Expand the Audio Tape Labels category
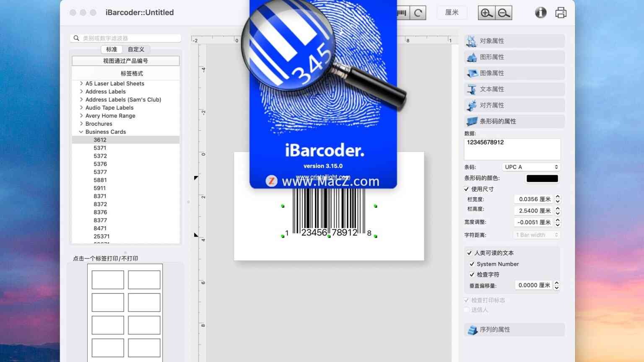This screenshot has height=362, width=644. click(81, 107)
